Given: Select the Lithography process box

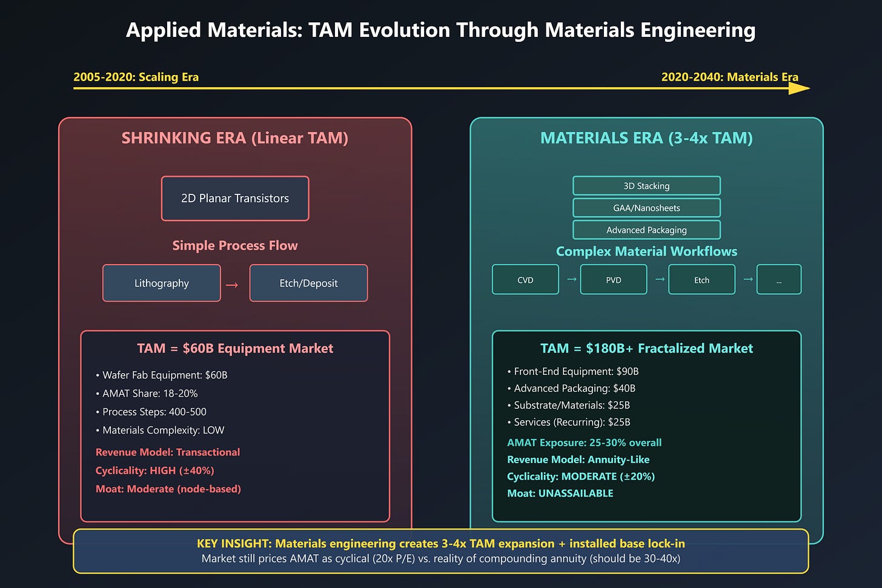Looking at the screenshot, I should pyautogui.click(x=162, y=283).
